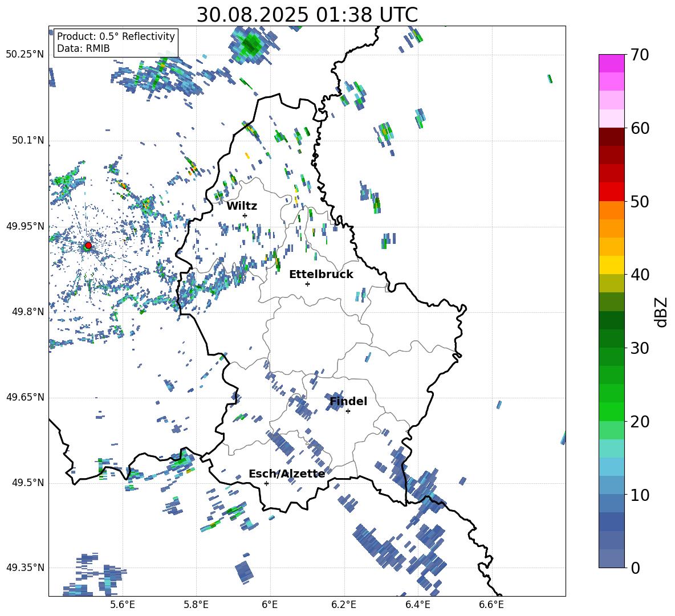Click the cross marker below Findel
The image size is (675, 616).
pyautogui.click(x=348, y=411)
